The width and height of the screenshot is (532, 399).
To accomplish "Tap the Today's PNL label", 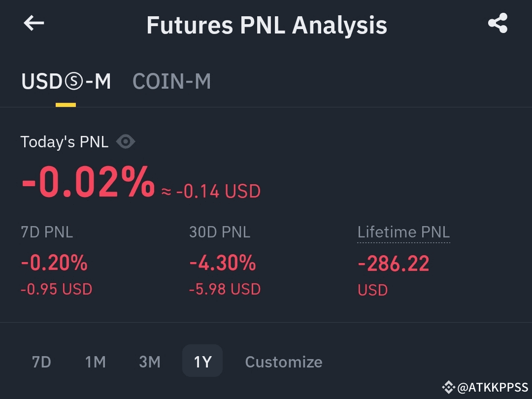I will point(65,142).
